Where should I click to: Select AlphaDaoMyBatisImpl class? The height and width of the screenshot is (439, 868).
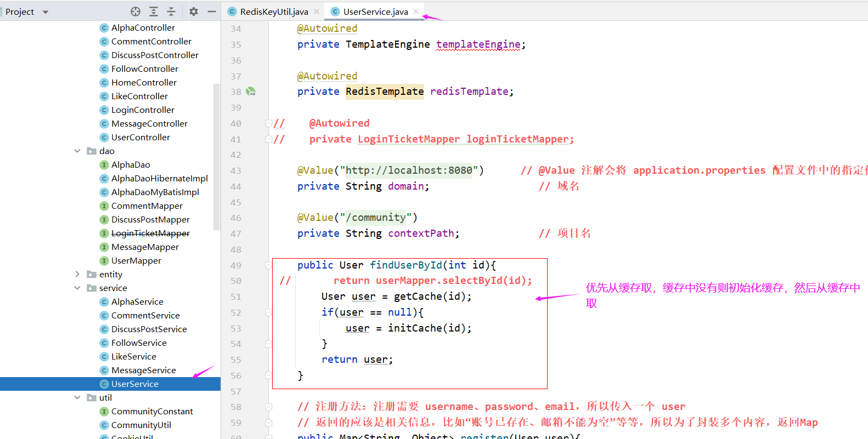click(155, 192)
